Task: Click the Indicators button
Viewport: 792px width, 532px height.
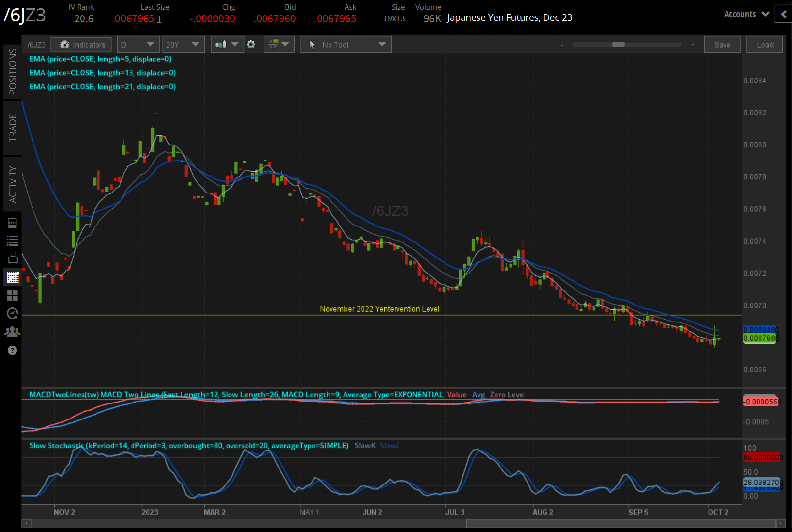Action: coord(82,45)
